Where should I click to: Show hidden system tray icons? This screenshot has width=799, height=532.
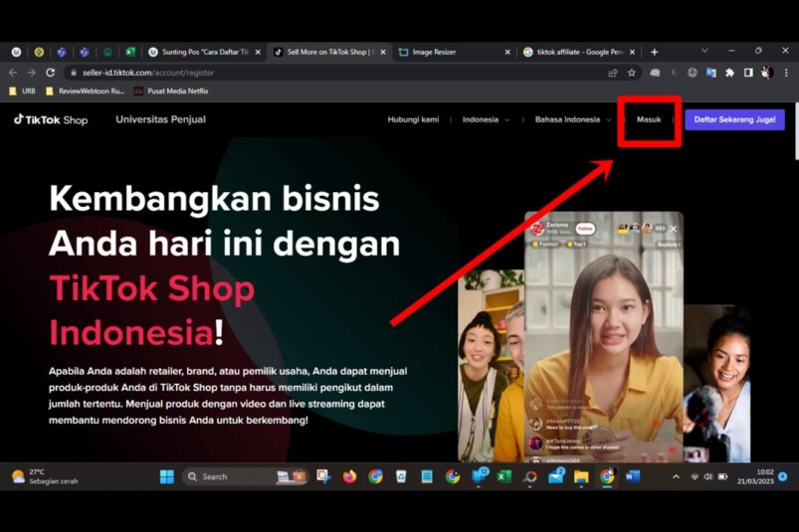[x=677, y=477]
